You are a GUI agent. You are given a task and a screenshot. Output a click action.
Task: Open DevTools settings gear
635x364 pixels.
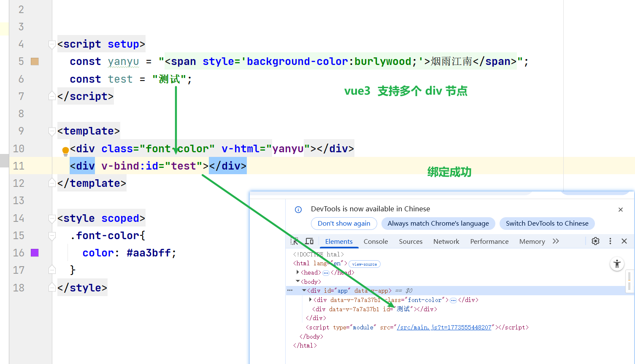click(x=595, y=241)
